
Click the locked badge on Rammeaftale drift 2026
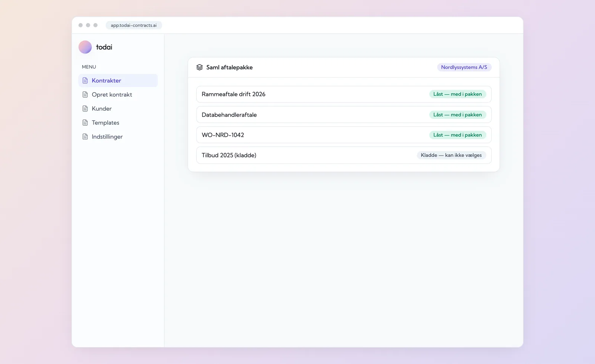[457, 94]
